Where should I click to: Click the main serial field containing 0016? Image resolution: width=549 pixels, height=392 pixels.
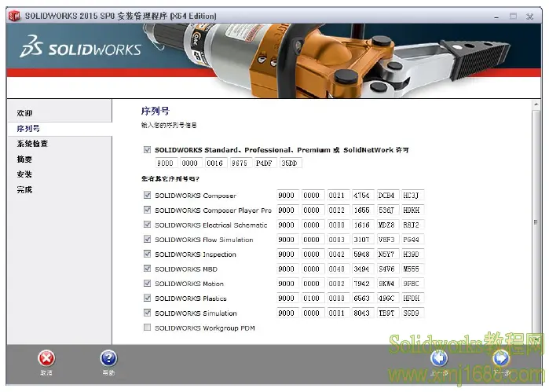[x=214, y=163]
